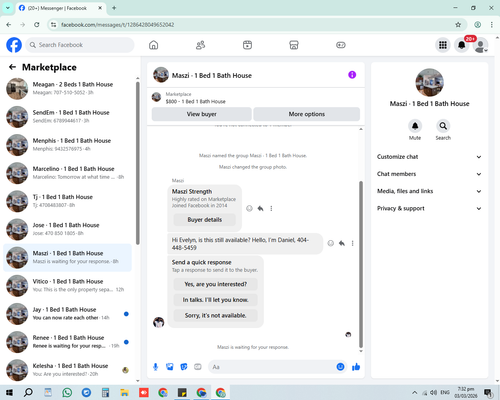
Task: Open Menphis - 1 Bed 1 Bath House chat
Action: (68, 145)
